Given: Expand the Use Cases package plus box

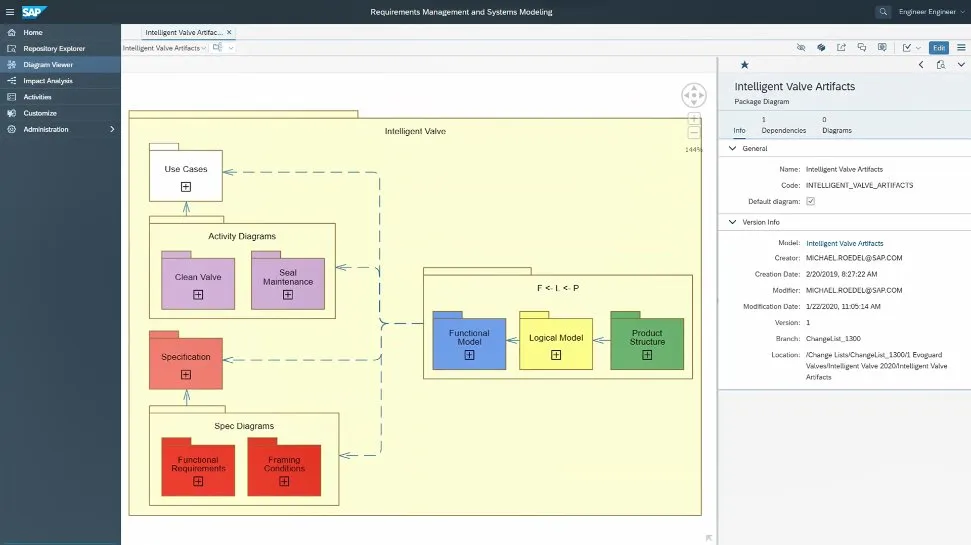Looking at the screenshot, I should tap(186, 187).
